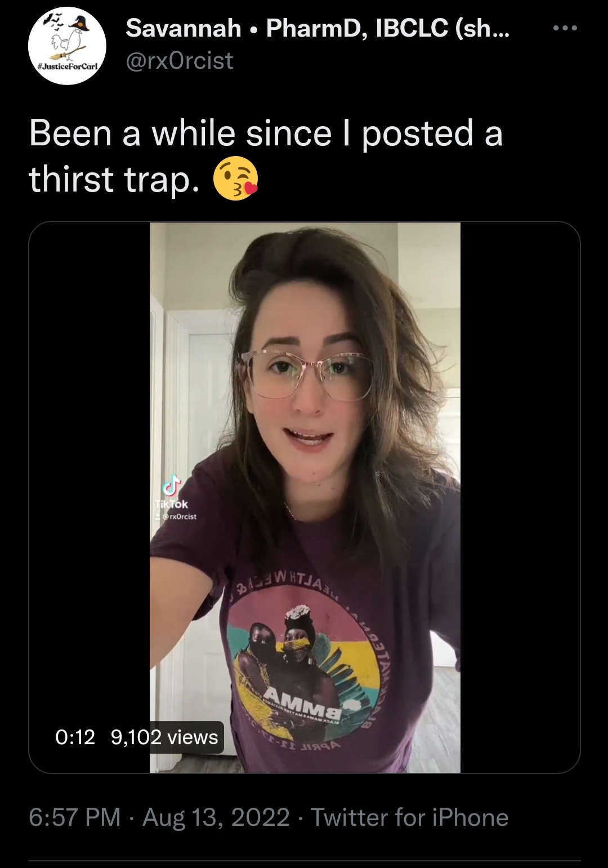Visit the @rxOrcist handle link
Image resolution: width=608 pixels, height=868 pixels.
point(180,61)
